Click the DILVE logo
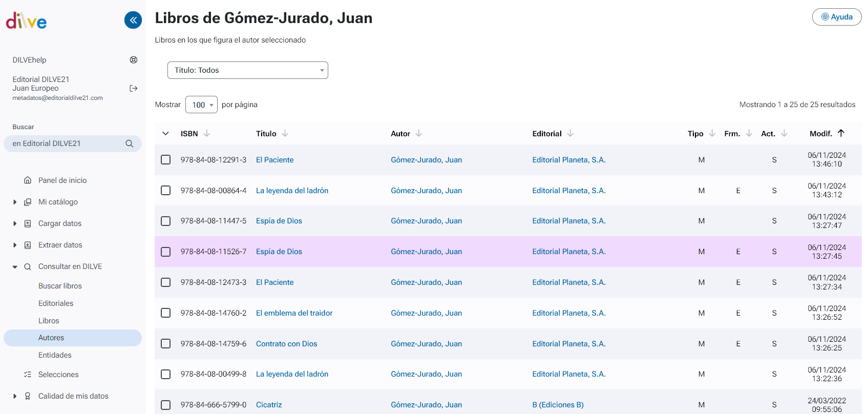 pyautogui.click(x=26, y=21)
